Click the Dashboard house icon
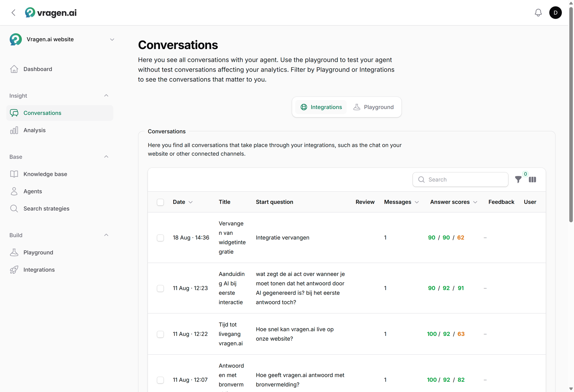Screen dimensions: 574x392 [x=14, y=69]
